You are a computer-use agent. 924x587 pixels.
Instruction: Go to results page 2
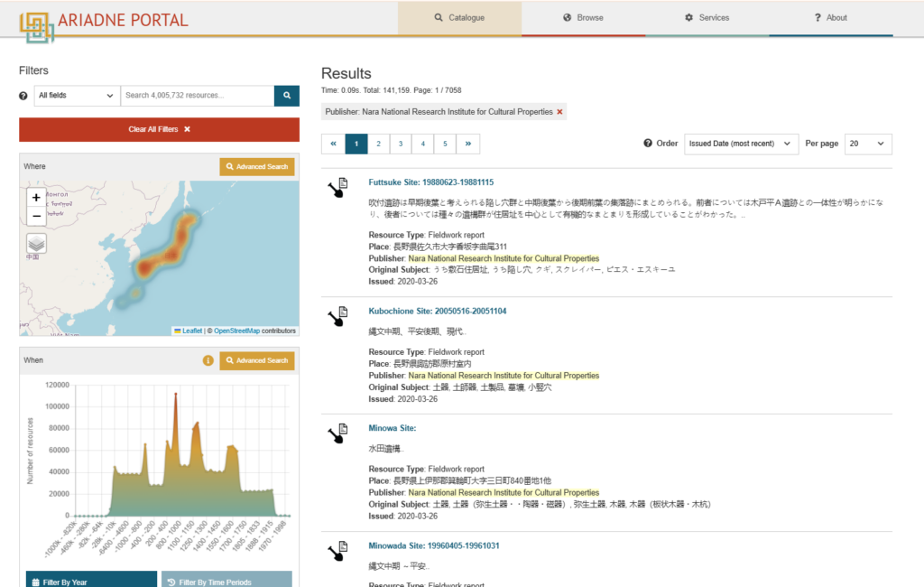point(378,144)
